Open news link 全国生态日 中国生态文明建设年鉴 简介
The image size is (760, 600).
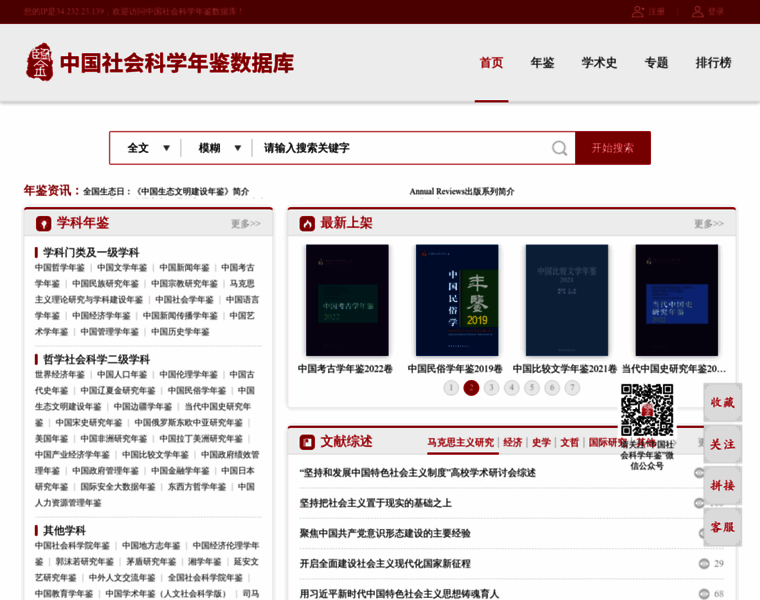[x=166, y=191]
